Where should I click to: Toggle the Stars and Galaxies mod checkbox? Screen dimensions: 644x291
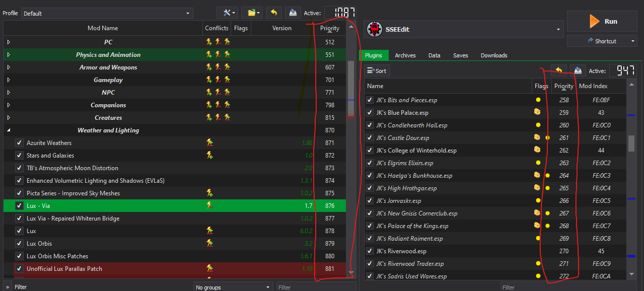(19, 156)
